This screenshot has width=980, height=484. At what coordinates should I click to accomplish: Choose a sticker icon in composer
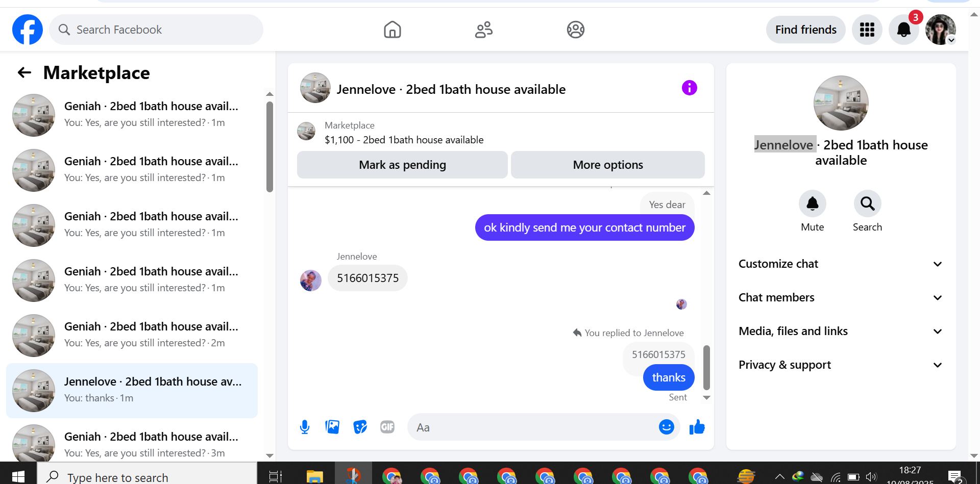(x=360, y=427)
